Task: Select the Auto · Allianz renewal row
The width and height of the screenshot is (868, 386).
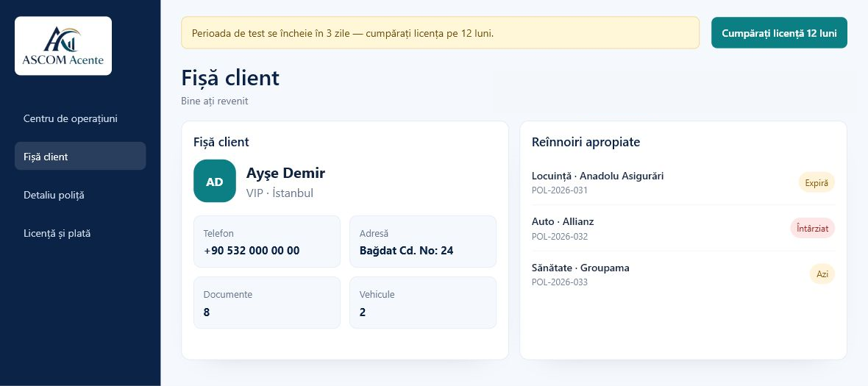Action: coord(683,229)
